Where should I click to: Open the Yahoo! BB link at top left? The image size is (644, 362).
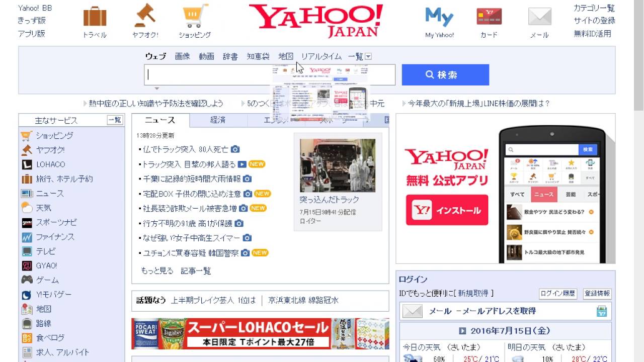point(35,8)
